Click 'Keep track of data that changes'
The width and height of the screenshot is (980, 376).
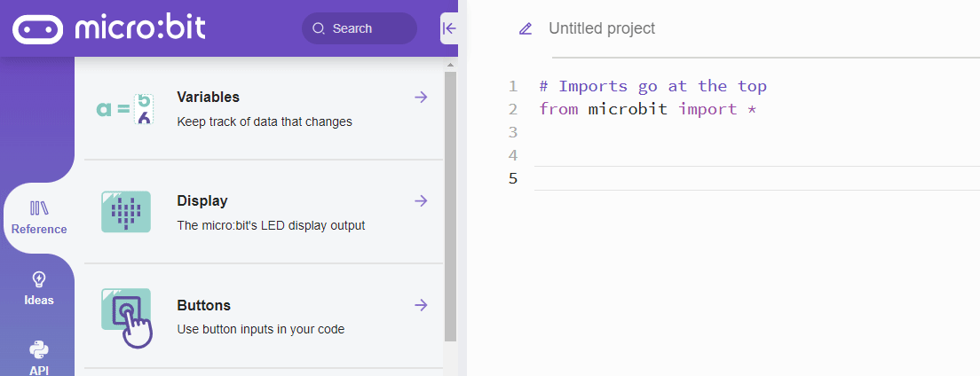[265, 121]
